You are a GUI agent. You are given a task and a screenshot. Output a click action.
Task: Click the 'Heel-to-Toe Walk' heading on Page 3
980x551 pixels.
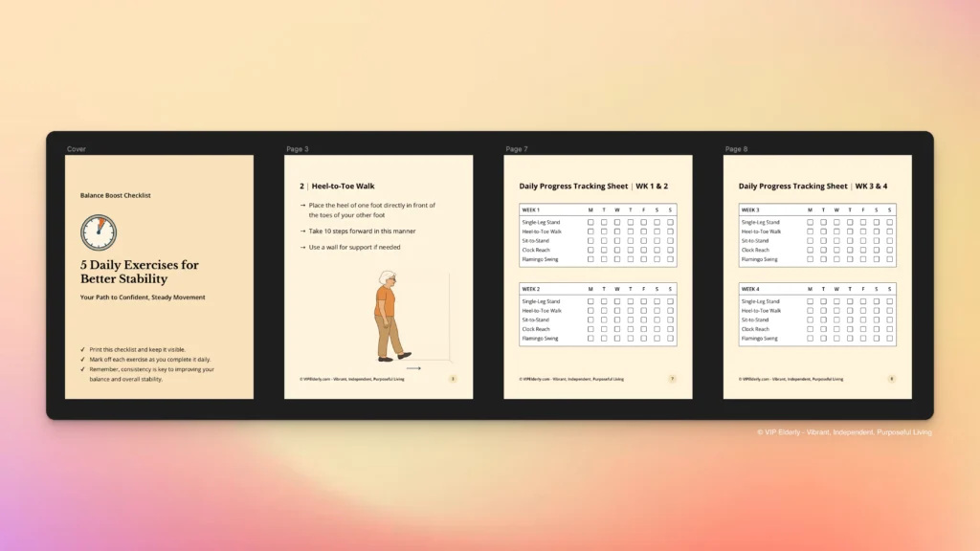pos(344,187)
